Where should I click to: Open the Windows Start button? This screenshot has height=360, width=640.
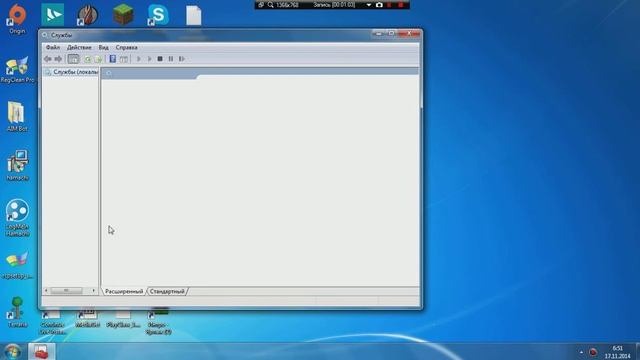(x=13, y=351)
